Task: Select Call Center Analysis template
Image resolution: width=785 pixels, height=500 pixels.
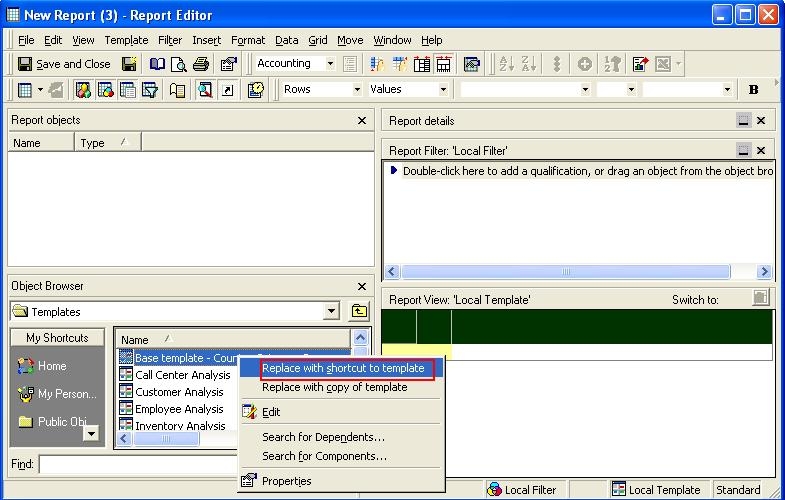Action: 168,375
